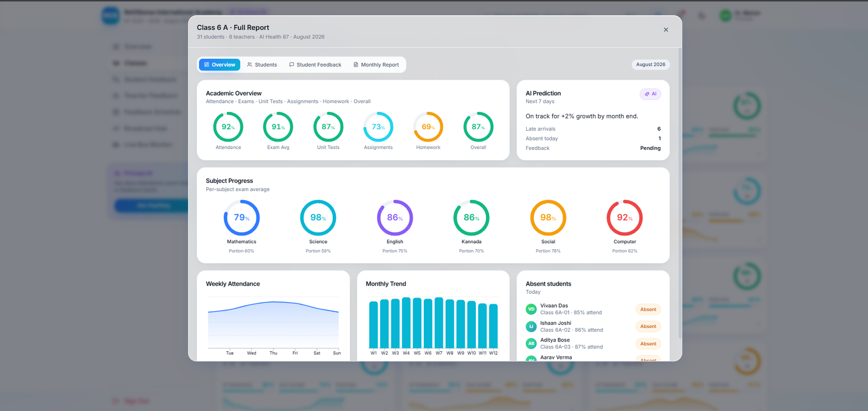Open the Students tab
Screen dimensions: 868x411
(x=262, y=65)
